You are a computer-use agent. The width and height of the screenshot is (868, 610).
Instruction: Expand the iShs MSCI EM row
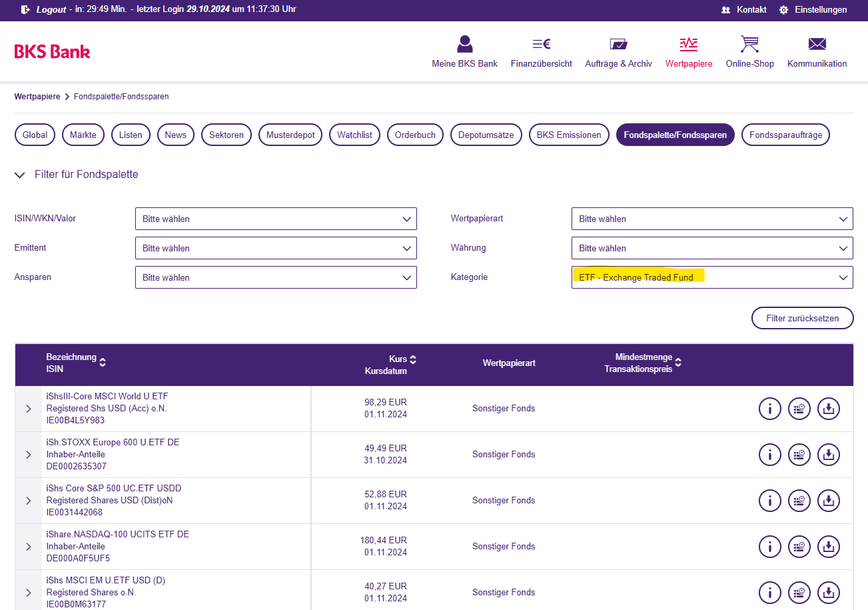[x=28, y=593]
